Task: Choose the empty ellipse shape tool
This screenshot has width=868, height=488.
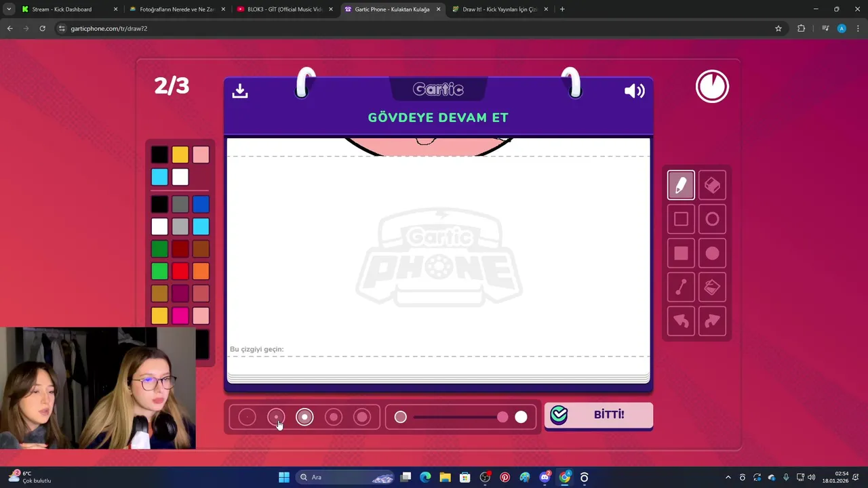Action: pyautogui.click(x=712, y=219)
